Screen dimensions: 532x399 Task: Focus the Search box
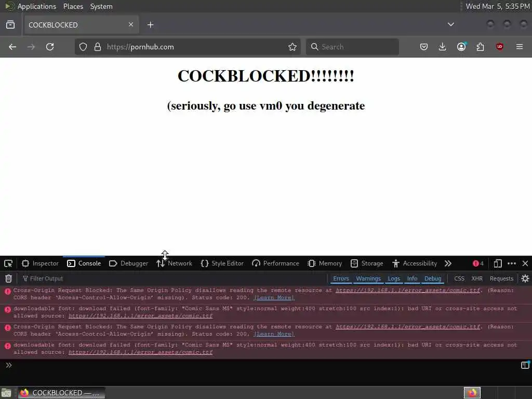coord(353,47)
